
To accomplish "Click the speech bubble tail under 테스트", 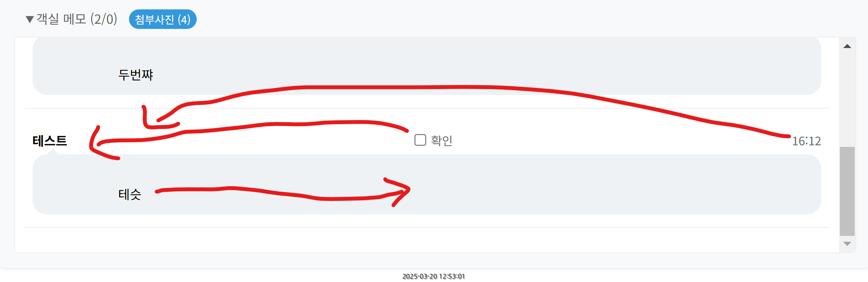I will pyautogui.click(x=52, y=152).
